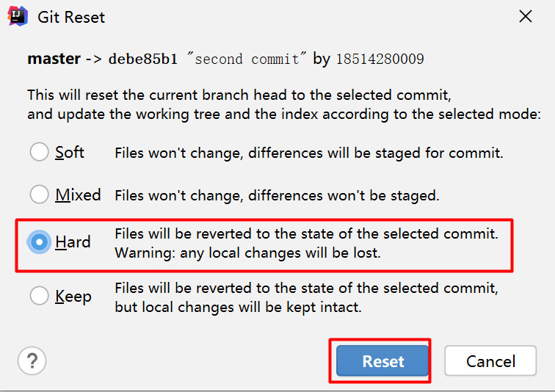
Task: Select the Hard reset radio button
Action: coord(39,242)
